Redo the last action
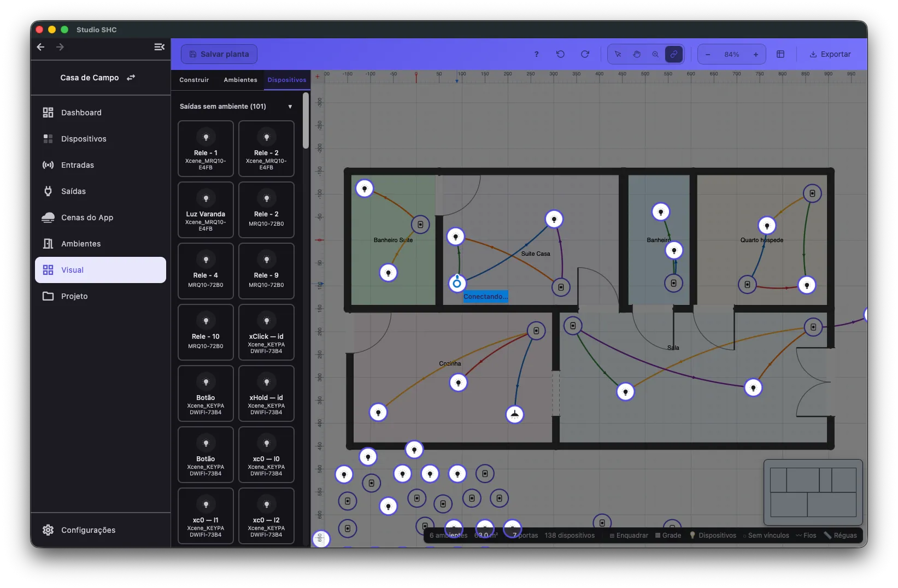The width and height of the screenshot is (898, 588). click(585, 54)
